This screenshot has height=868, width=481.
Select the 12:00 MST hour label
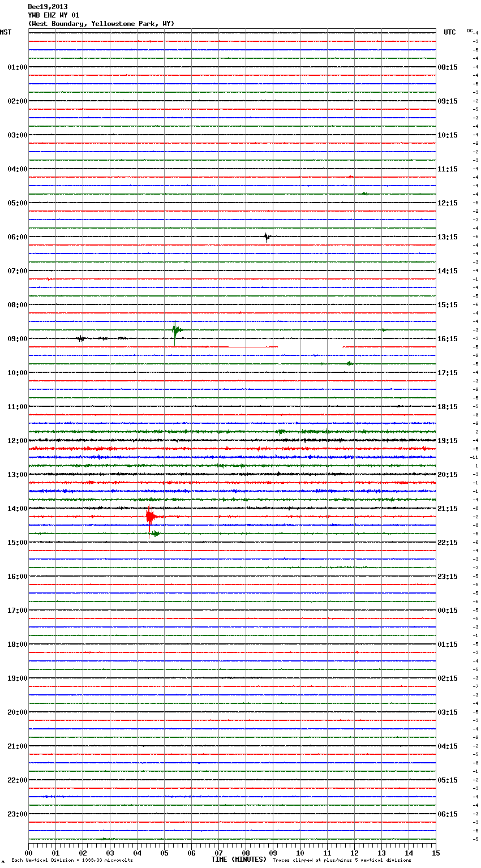[x=18, y=441]
